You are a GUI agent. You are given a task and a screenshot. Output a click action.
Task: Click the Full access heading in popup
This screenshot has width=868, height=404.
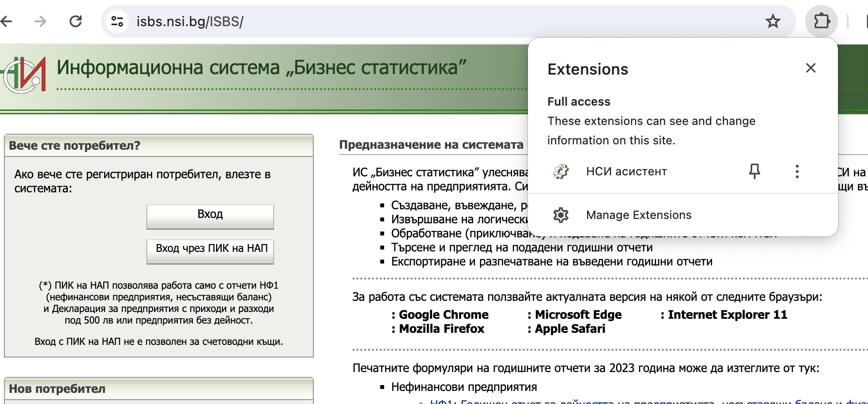coord(579,102)
